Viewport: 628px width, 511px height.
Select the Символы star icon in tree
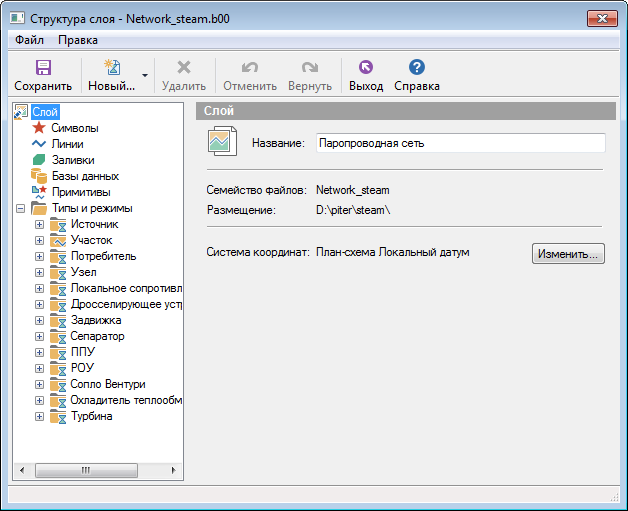tap(39, 128)
